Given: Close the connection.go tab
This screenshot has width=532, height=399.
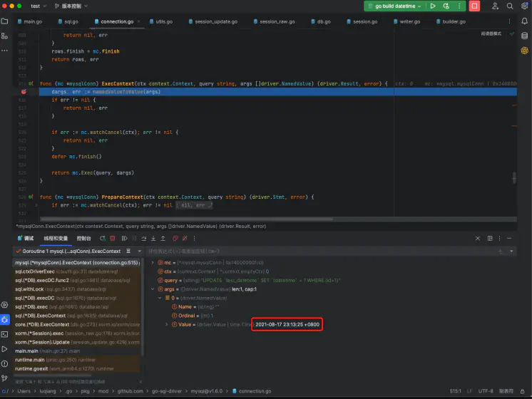Looking at the screenshot, I should (x=138, y=21).
